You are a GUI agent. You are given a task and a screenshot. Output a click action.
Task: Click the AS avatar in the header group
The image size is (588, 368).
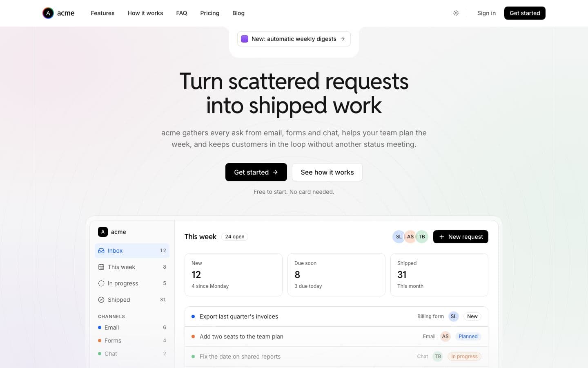pyautogui.click(x=410, y=237)
